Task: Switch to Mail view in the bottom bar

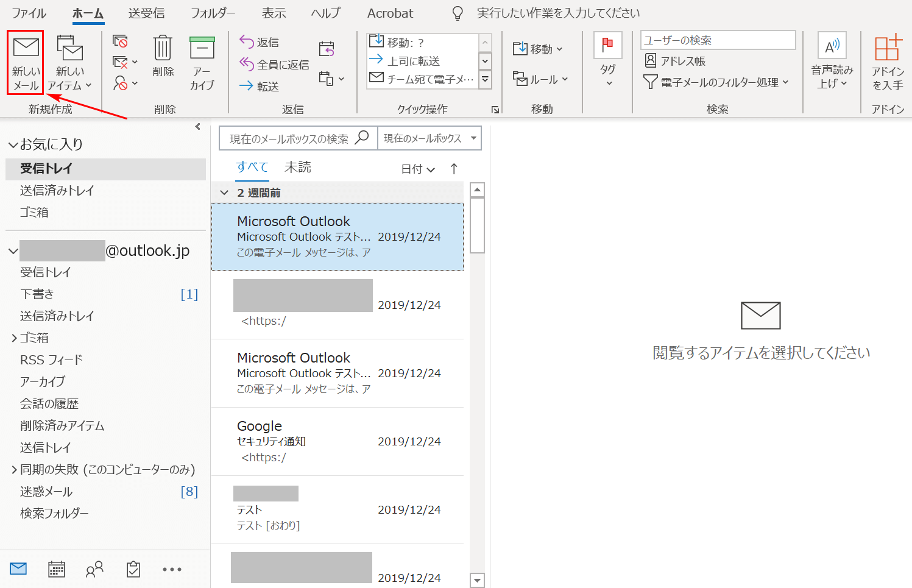Action: click(x=18, y=569)
